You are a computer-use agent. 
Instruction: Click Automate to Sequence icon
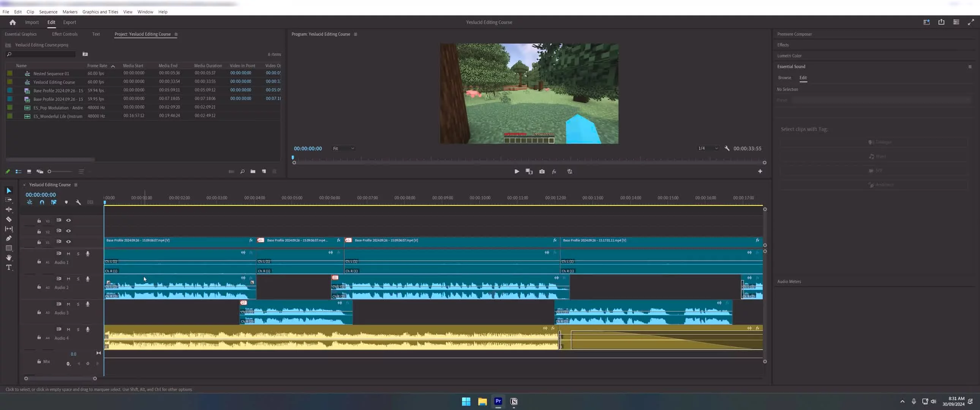point(231,172)
